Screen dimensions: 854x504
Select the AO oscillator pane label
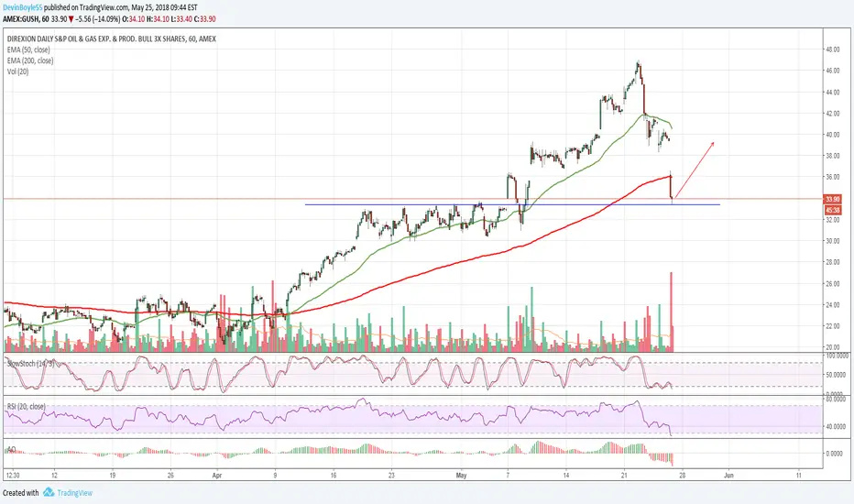click(11, 450)
